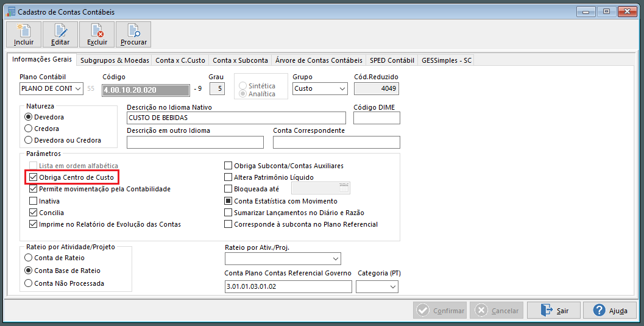The height and width of the screenshot is (326, 644).
Task: Switch to SPED Contábil tab
Action: point(392,60)
